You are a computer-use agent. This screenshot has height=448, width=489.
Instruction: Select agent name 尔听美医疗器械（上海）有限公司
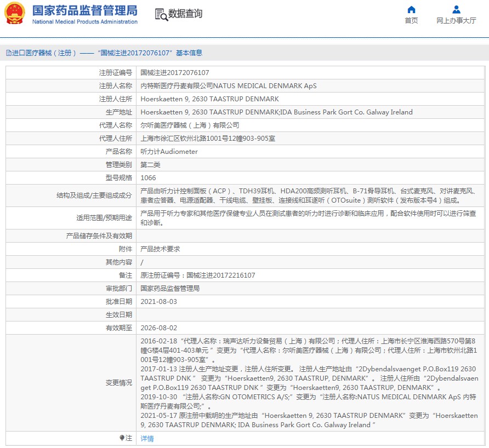[190, 125]
